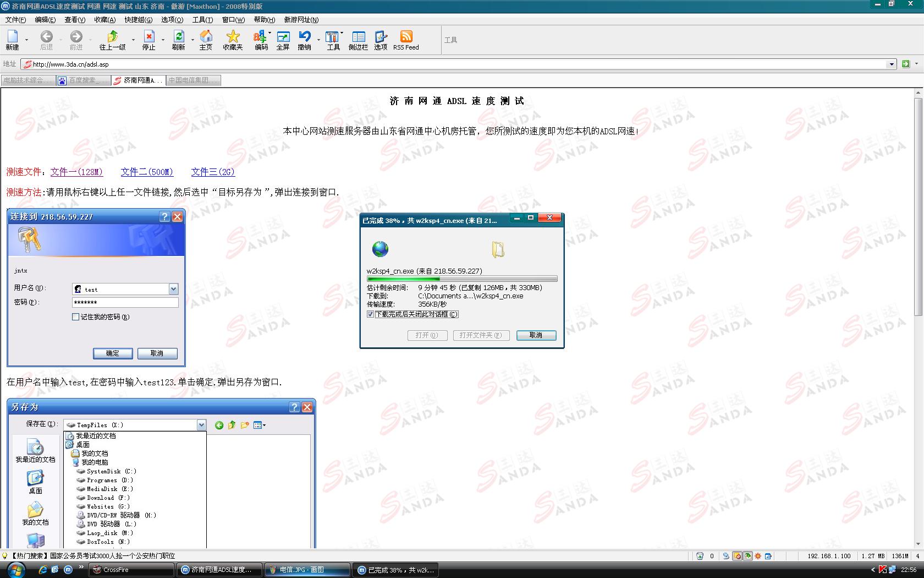924x578 pixels.
Task: Click the green page arrow icon in status bar
Action: (x=748, y=556)
